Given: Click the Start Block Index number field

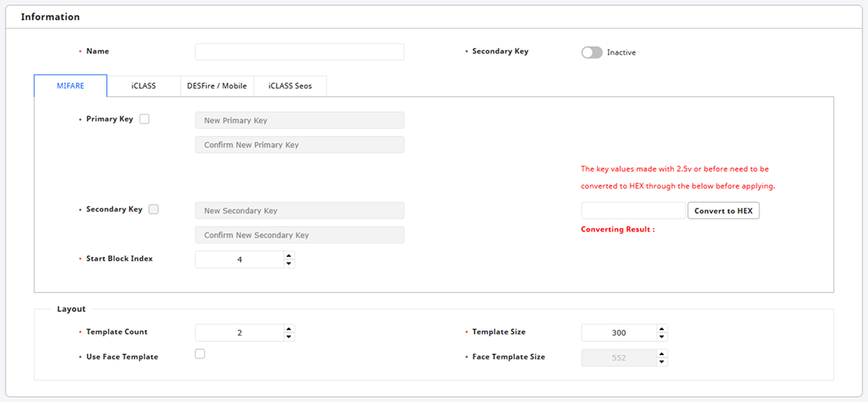Looking at the screenshot, I should pos(239,259).
